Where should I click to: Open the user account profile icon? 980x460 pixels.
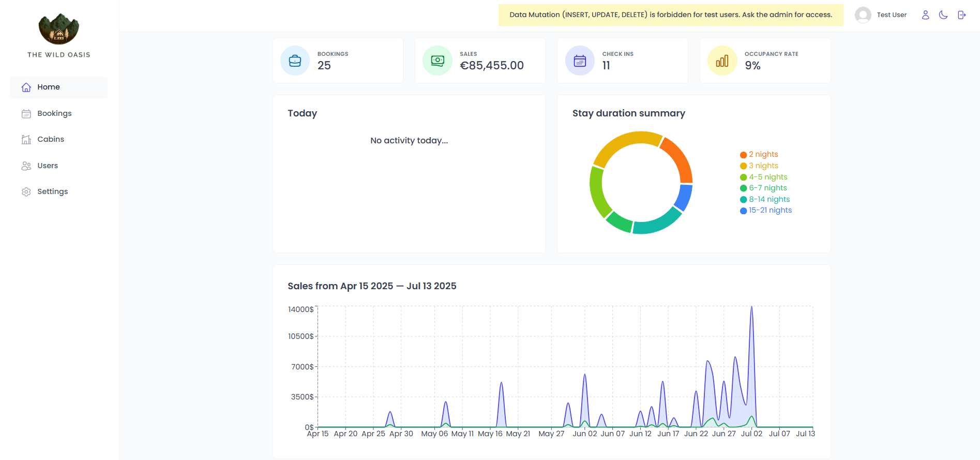[x=925, y=15]
